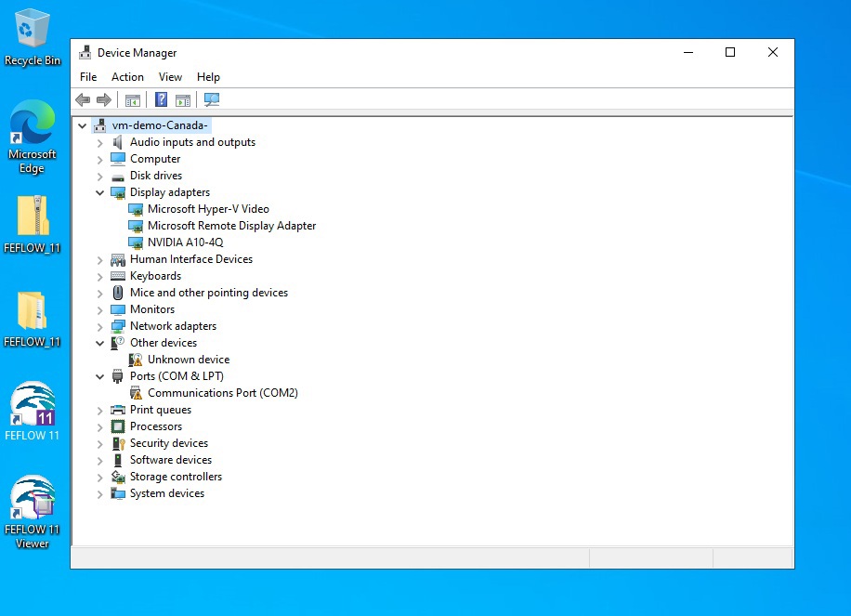Expand the Computer category chevron

click(99, 160)
